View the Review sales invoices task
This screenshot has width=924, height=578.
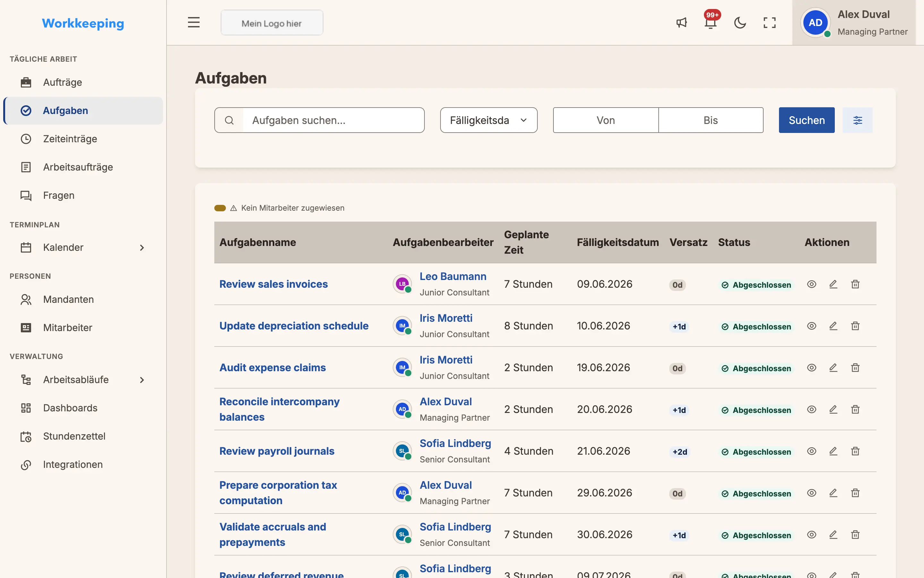point(812,284)
